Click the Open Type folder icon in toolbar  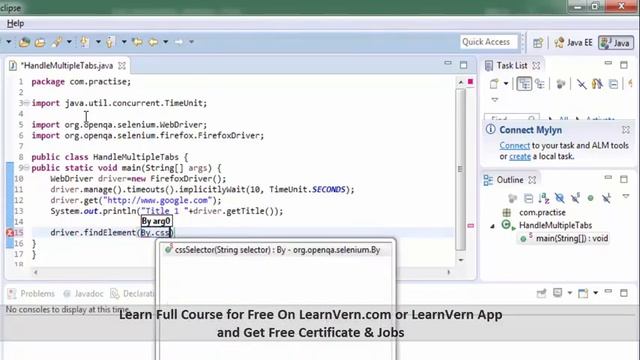pos(40,42)
